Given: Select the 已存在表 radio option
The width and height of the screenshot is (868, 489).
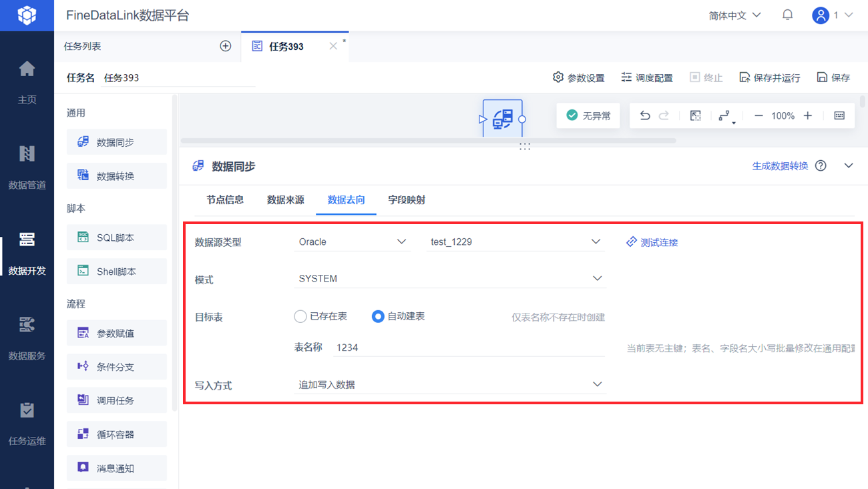Looking at the screenshot, I should pos(320,316).
